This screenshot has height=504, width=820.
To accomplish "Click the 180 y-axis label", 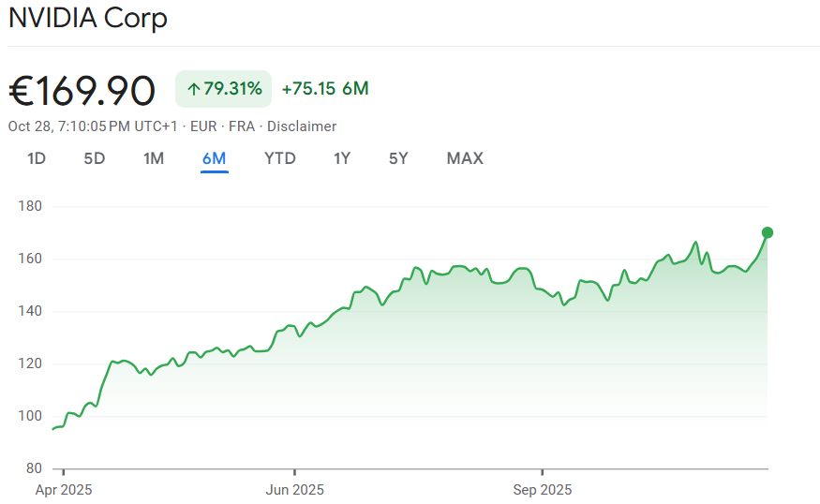I will click(x=31, y=206).
